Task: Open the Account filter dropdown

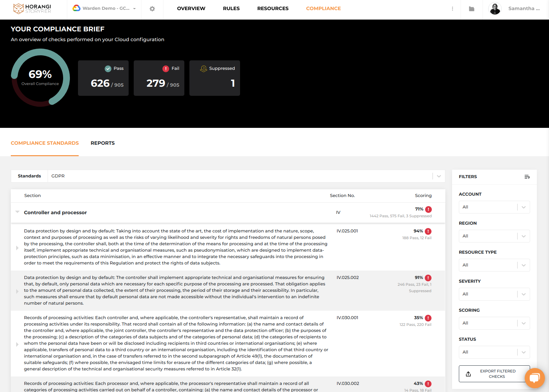Action: click(494, 207)
